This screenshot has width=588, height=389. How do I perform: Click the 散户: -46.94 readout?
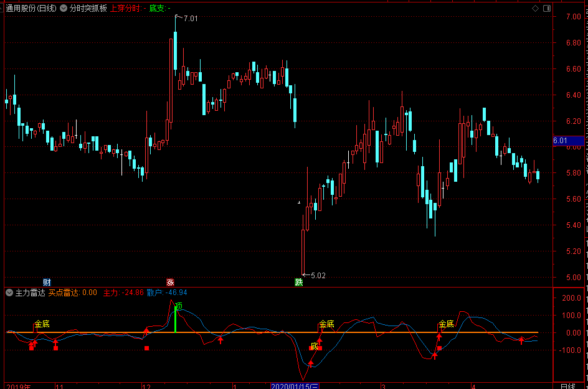click(x=167, y=293)
